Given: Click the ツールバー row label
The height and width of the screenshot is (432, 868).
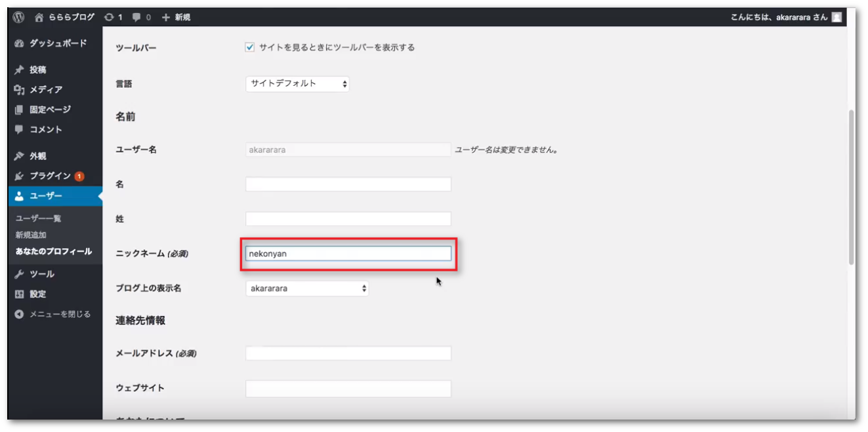Looking at the screenshot, I should (136, 48).
